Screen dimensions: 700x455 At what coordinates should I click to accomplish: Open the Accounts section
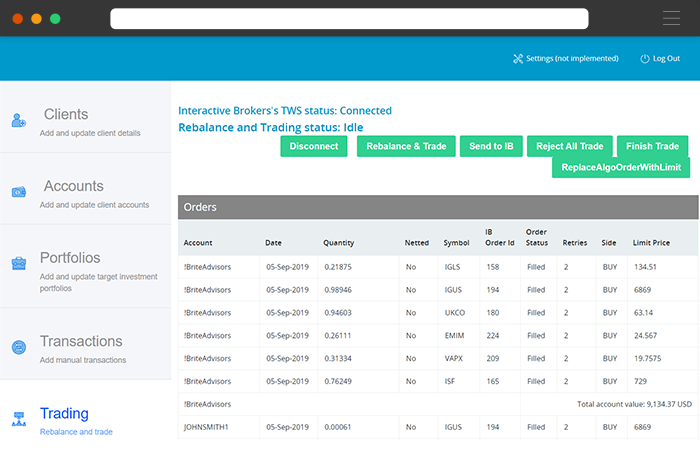click(74, 186)
